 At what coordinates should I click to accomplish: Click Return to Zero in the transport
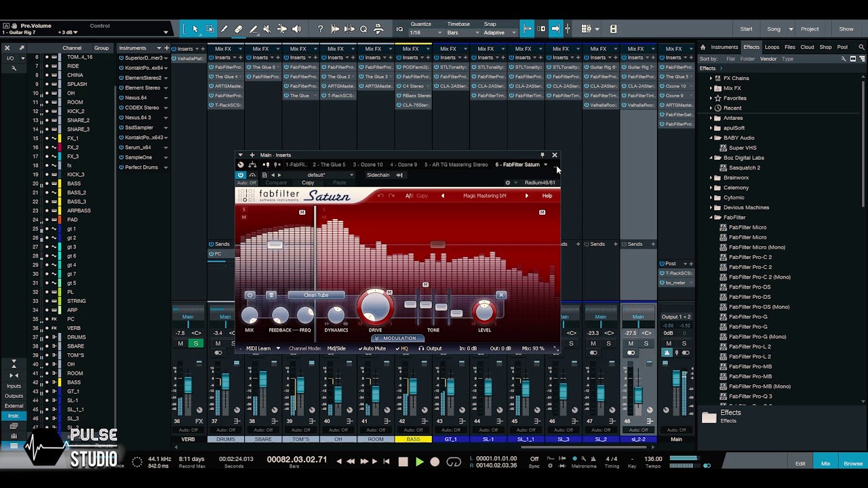click(387, 462)
